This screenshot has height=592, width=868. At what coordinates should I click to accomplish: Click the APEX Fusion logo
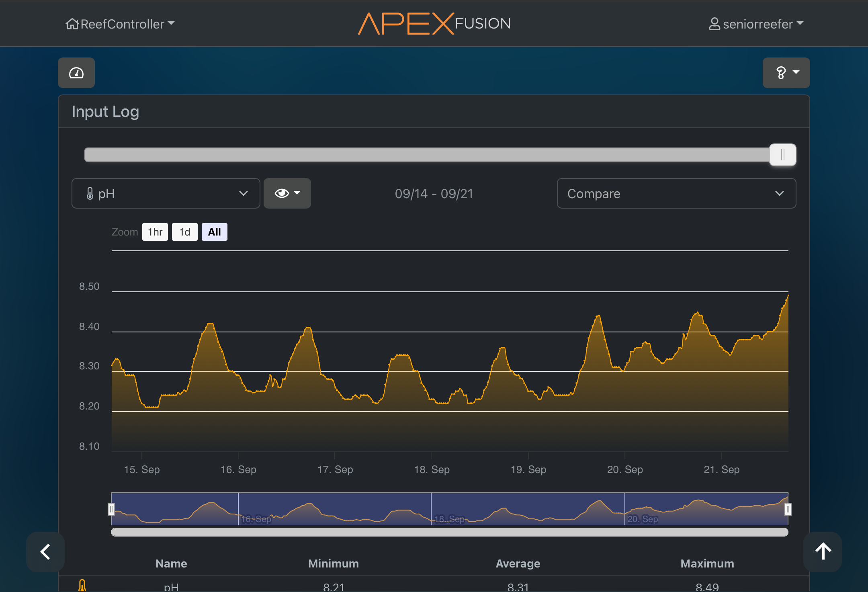point(434,23)
